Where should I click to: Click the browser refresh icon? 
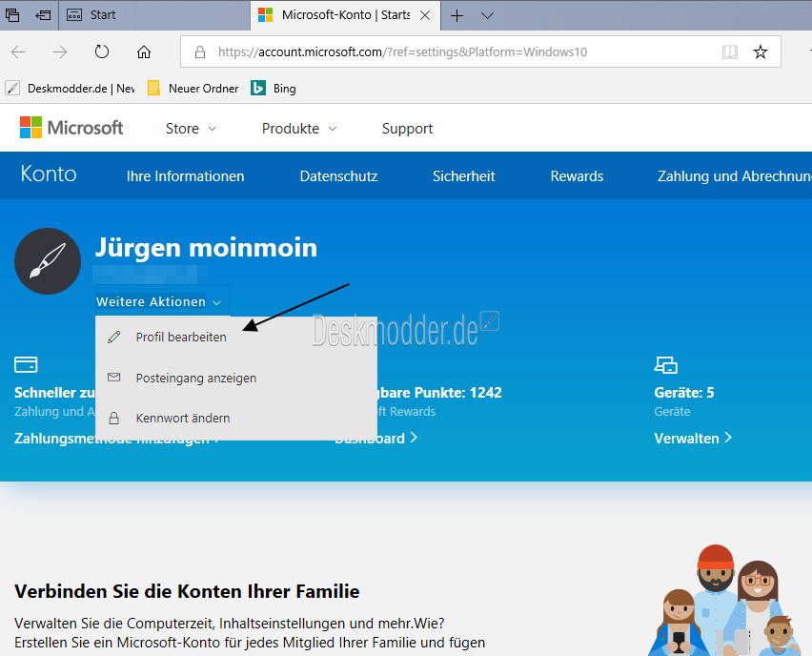101,51
